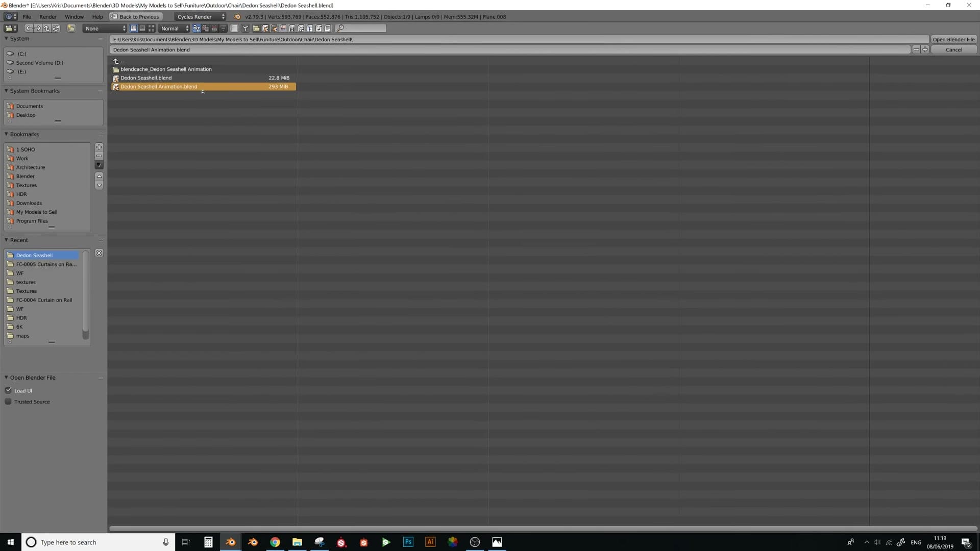Open the editor type selector dropdown

tap(11, 29)
